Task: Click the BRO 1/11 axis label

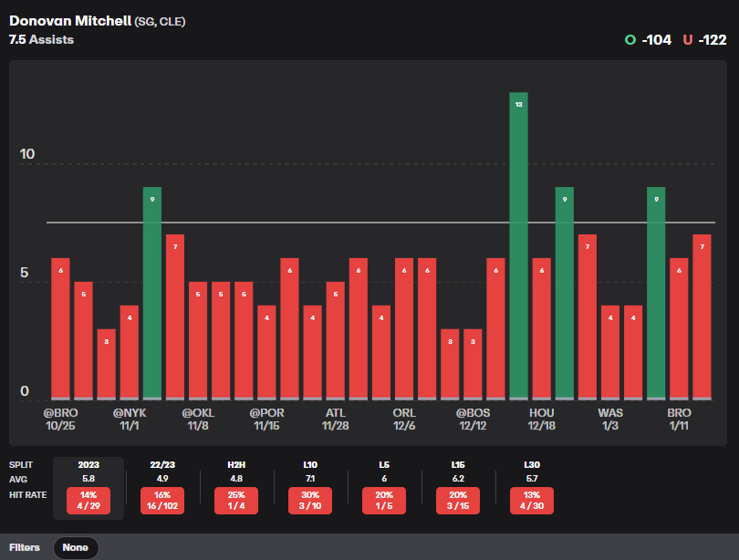Action: click(679, 420)
